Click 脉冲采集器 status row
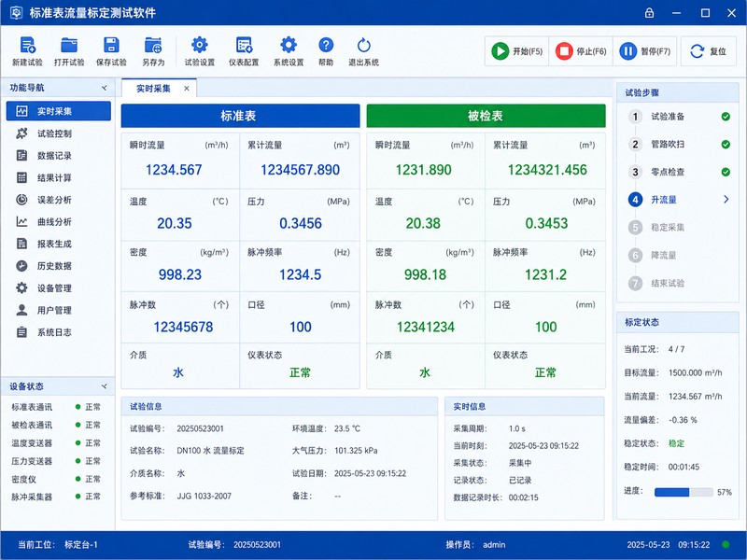Viewport: 747px width, 560px height. [x=56, y=497]
